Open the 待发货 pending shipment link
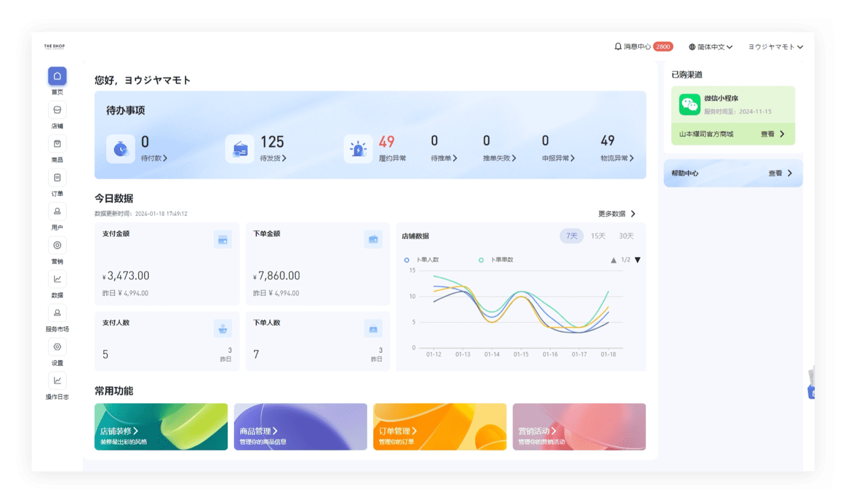This screenshot has height=504, width=847. [x=273, y=158]
